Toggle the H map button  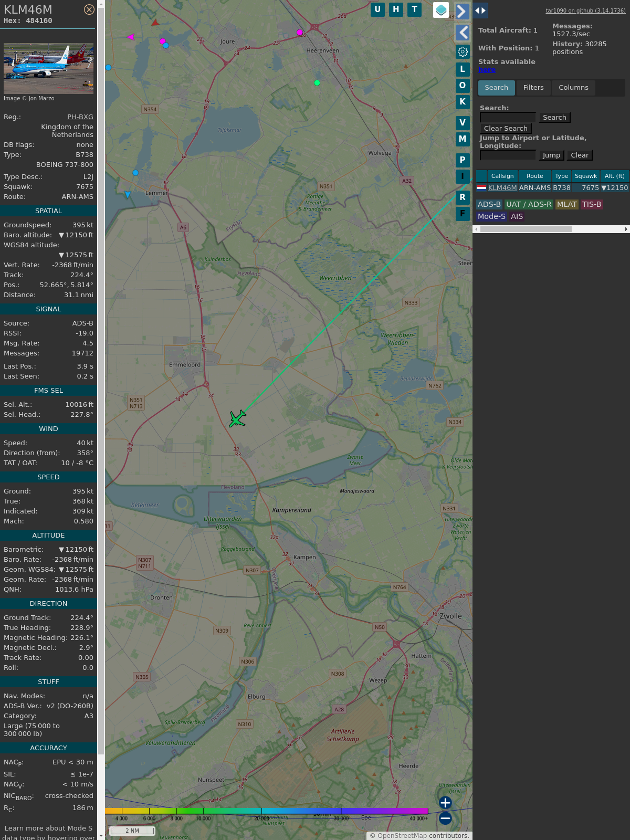[x=396, y=9]
